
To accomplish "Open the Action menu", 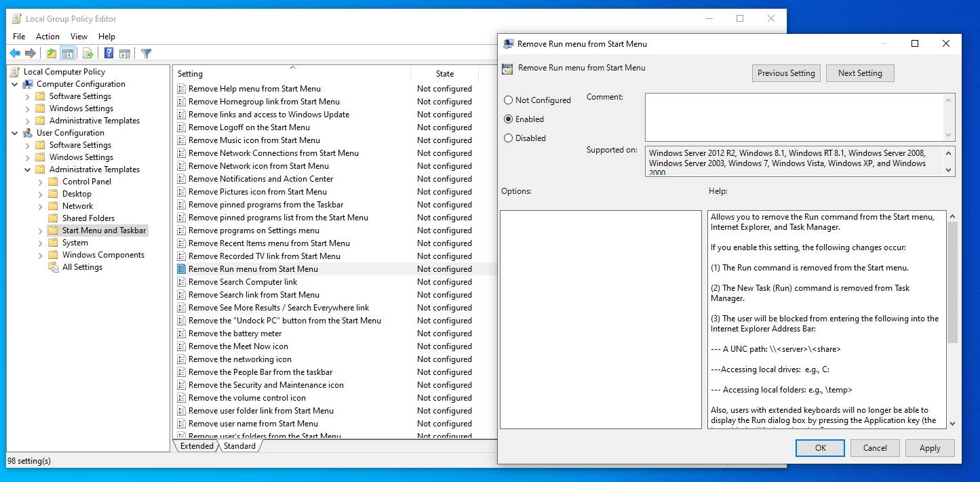I will click(x=47, y=37).
